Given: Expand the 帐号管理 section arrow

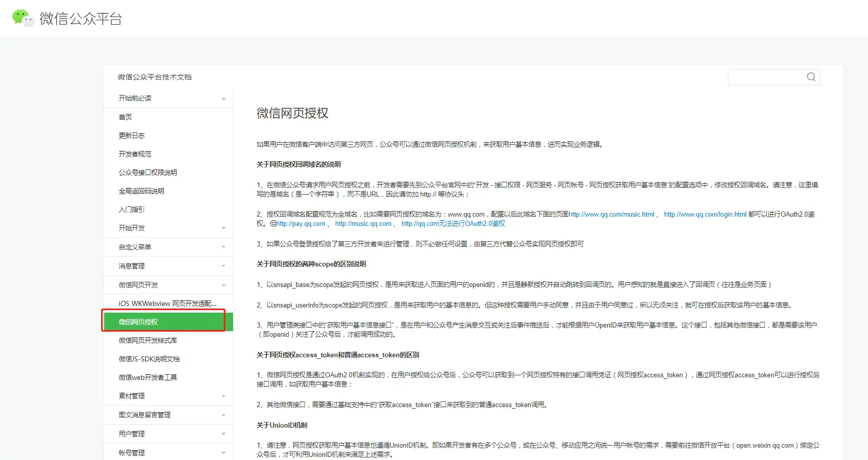Looking at the screenshot, I should tap(224, 453).
